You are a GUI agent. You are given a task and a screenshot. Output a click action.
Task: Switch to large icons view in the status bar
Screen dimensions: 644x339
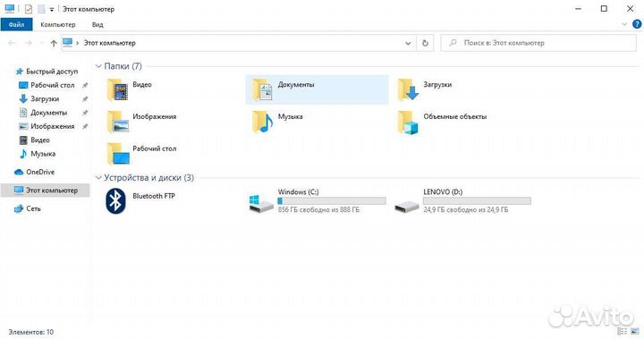pyautogui.click(x=635, y=331)
